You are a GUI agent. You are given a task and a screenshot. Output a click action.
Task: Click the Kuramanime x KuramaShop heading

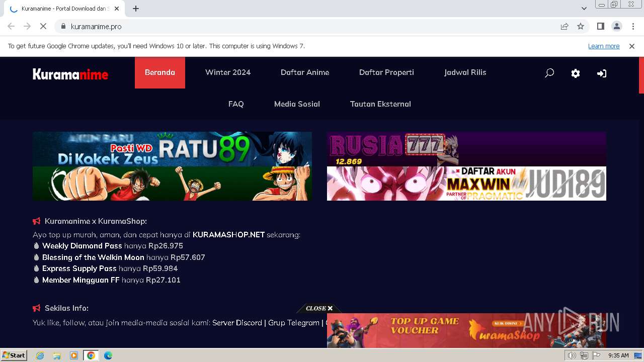(96, 221)
